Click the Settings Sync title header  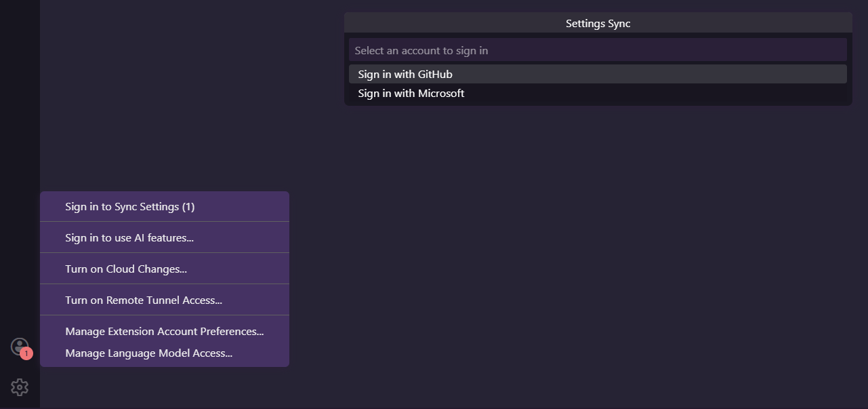coord(598,24)
